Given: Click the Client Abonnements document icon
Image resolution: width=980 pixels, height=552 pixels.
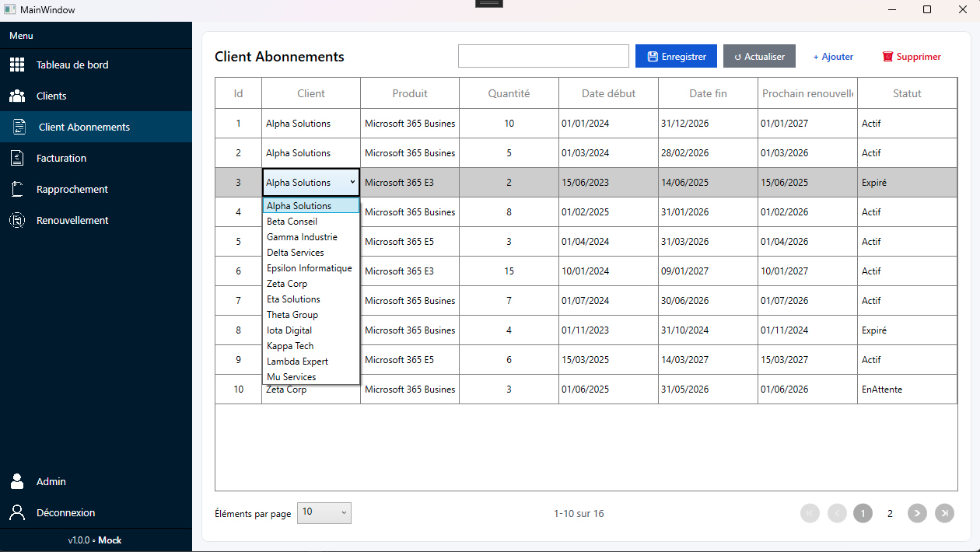Looking at the screenshot, I should (x=19, y=127).
